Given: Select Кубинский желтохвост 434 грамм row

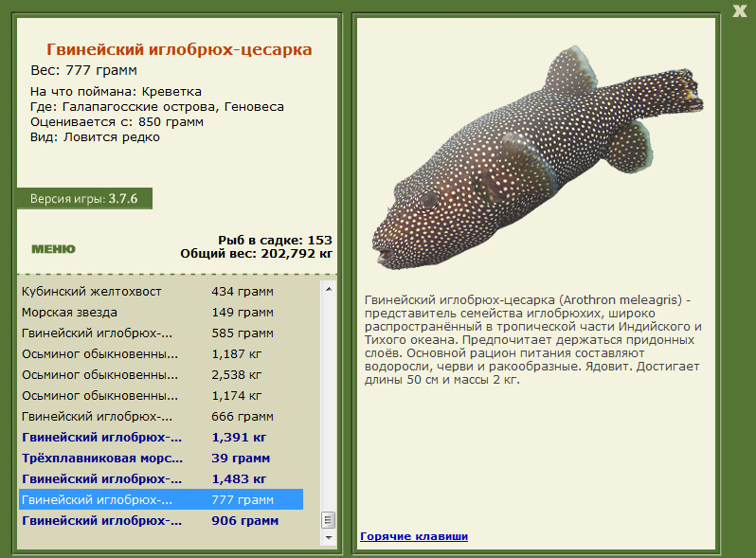Looking at the screenshot, I should point(161,291).
